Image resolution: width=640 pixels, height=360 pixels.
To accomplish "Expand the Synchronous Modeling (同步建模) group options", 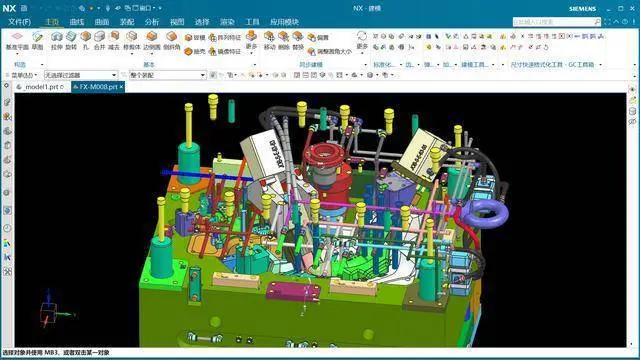I will [366, 64].
